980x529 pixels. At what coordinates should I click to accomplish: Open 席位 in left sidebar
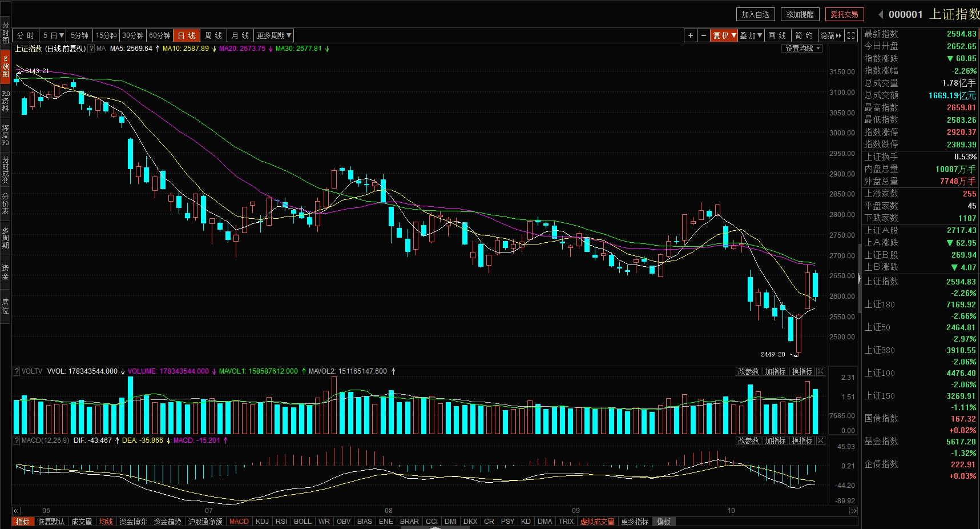pyautogui.click(x=5, y=306)
